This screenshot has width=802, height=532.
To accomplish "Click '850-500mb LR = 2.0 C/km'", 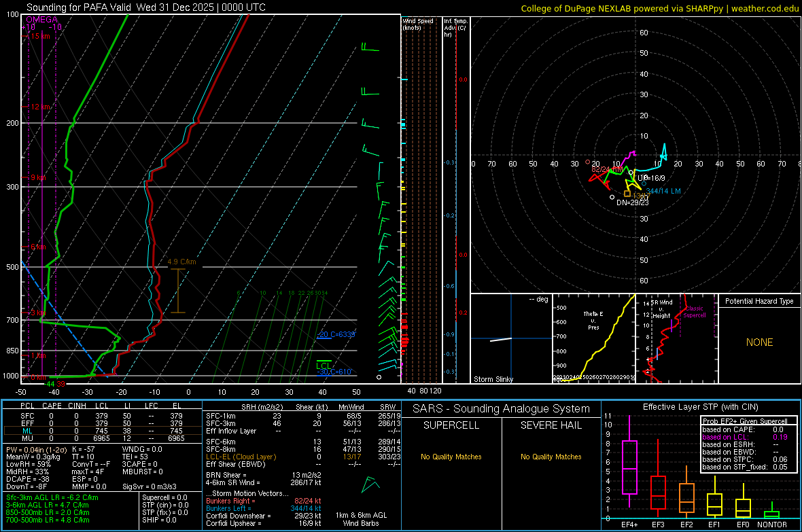I will click(48, 512).
